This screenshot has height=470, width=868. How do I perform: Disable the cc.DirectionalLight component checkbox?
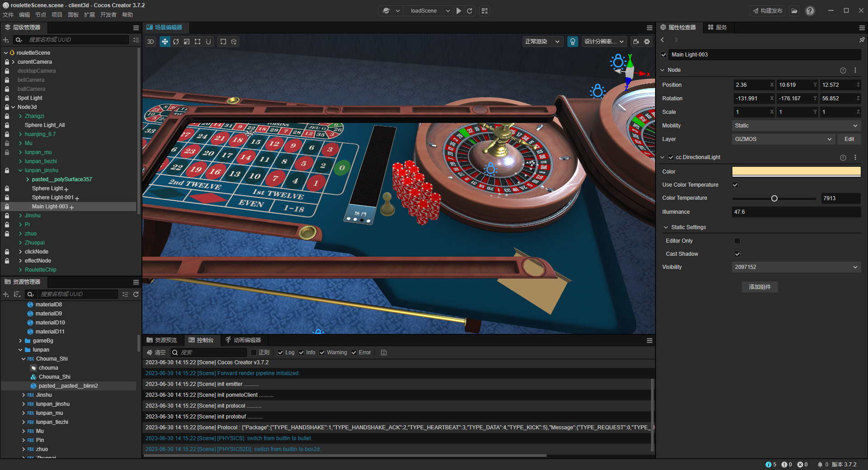point(671,157)
